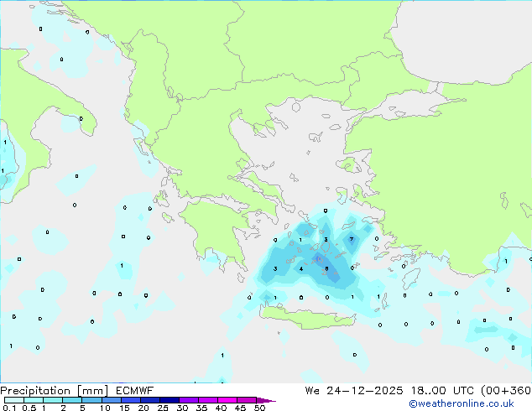This screenshot has width=532, height=411.
Task: Click the map precipitation value '7'
Action: [x=352, y=239]
